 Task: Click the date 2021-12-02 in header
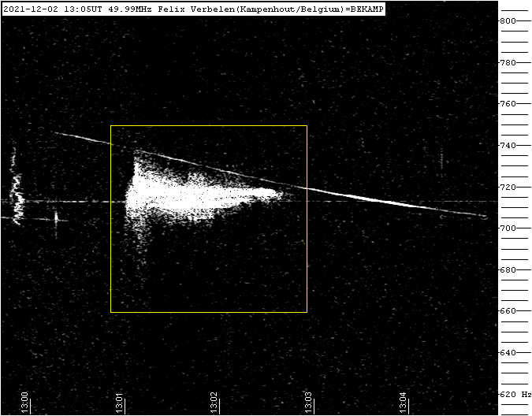click(x=31, y=9)
